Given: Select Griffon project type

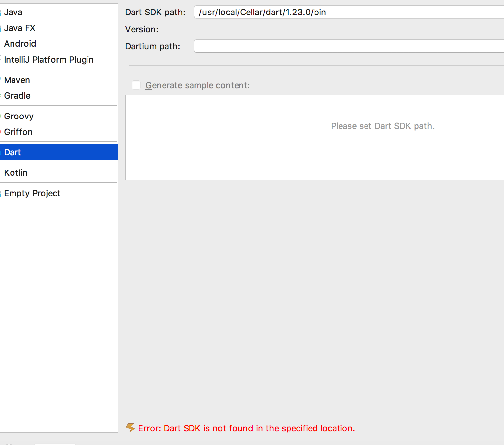Looking at the screenshot, I should click(x=59, y=132).
